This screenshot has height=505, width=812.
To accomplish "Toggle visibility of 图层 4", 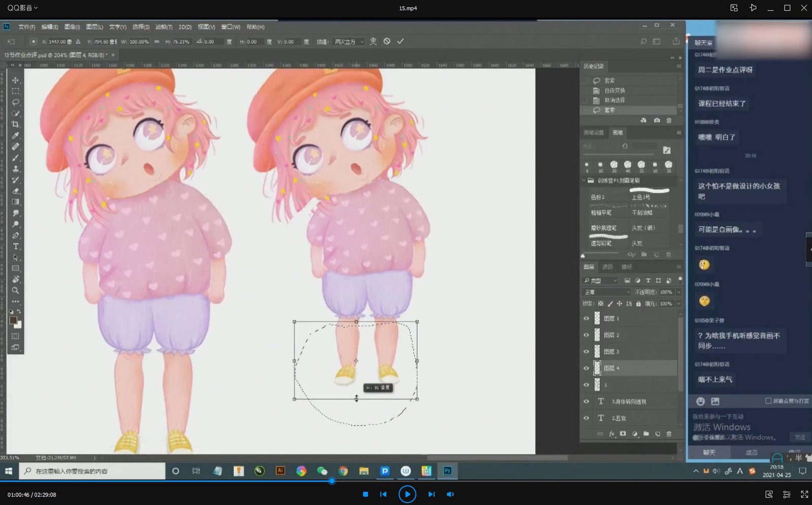I will (x=586, y=368).
